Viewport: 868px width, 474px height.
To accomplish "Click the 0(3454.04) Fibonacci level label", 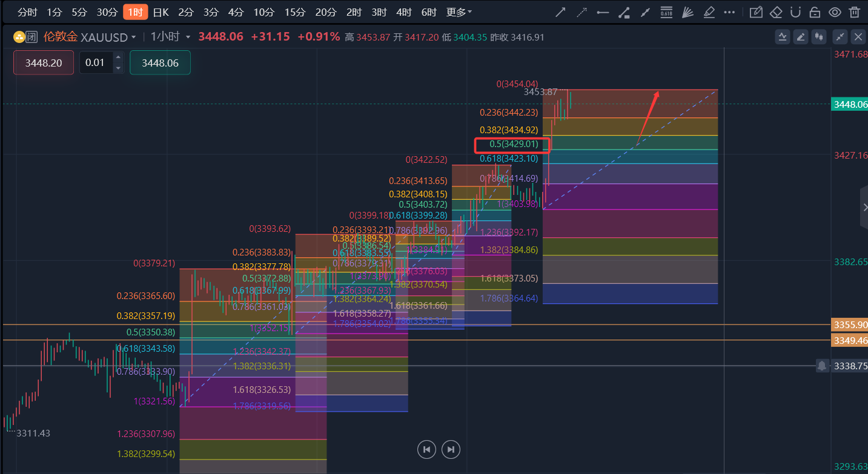I will (517, 84).
